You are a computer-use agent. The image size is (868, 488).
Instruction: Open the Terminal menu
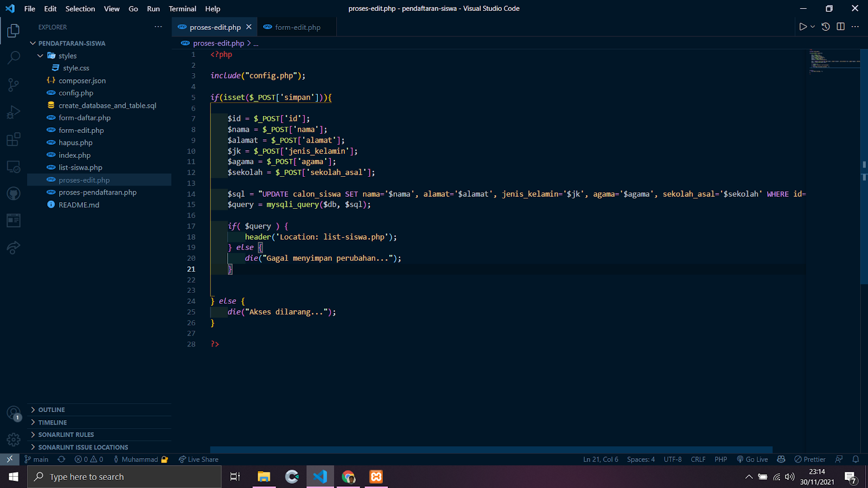click(x=182, y=9)
